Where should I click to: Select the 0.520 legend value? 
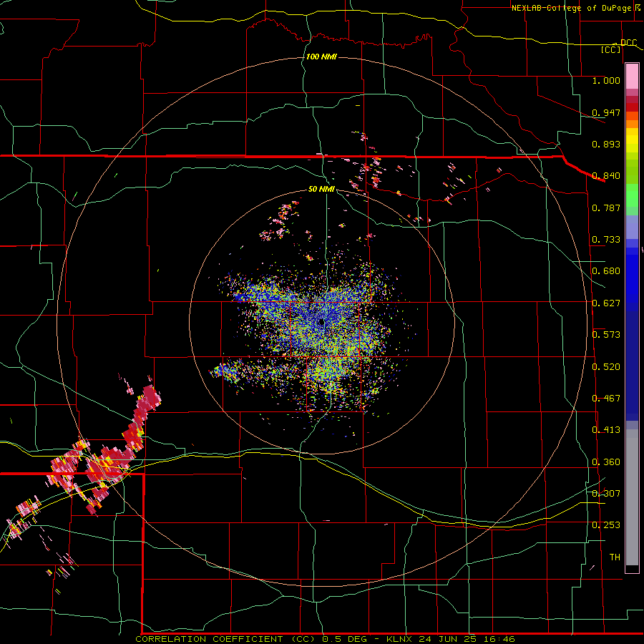pos(606,367)
